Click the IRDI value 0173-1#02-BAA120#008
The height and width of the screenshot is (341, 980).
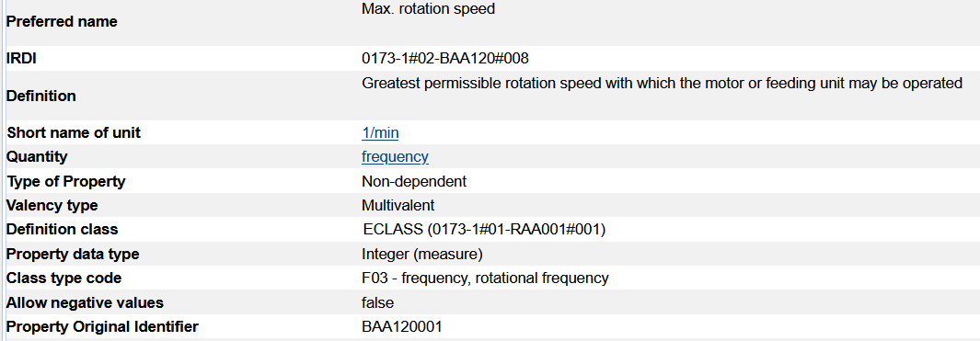(445, 59)
